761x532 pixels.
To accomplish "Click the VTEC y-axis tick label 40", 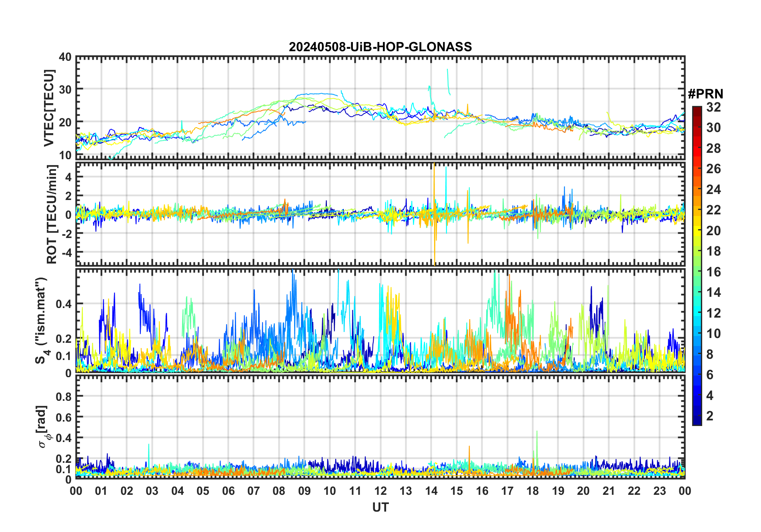I will click(x=65, y=57).
